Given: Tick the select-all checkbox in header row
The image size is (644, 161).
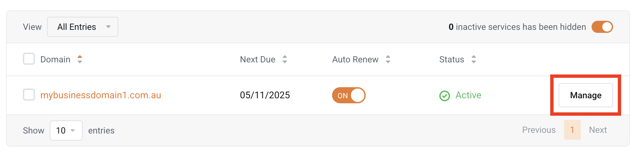Looking at the screenshot, I should [29, 59].
